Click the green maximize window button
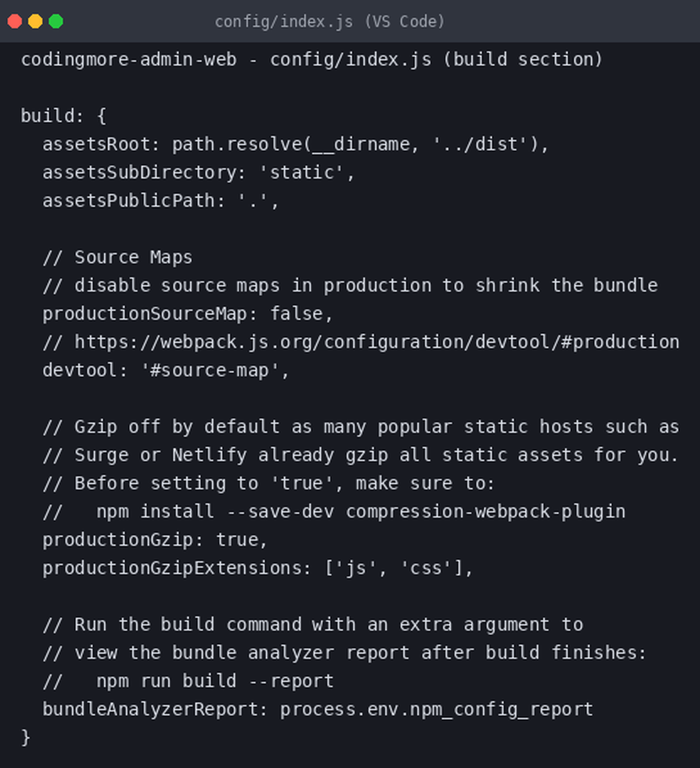 [x=56, y=22]
